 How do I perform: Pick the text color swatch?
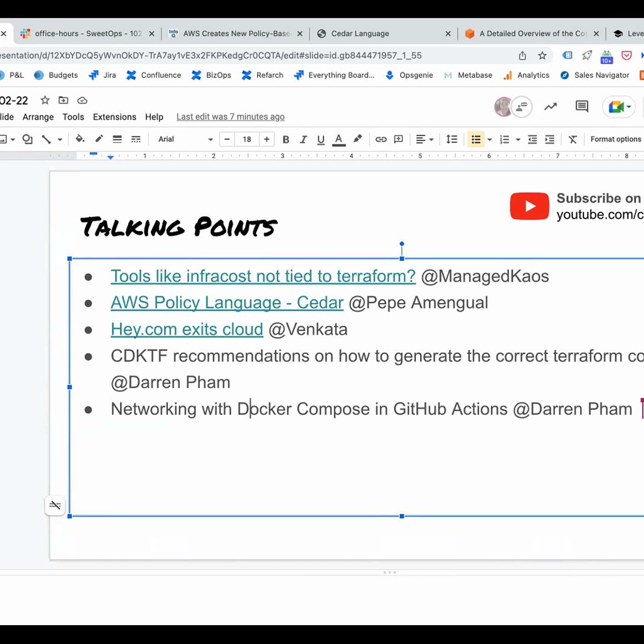pos(339,139)
